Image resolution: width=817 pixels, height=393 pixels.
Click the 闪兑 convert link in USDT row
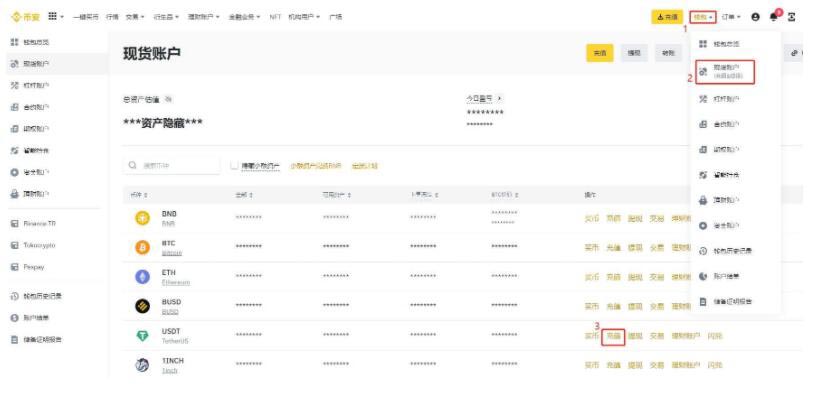pos(715,336)
